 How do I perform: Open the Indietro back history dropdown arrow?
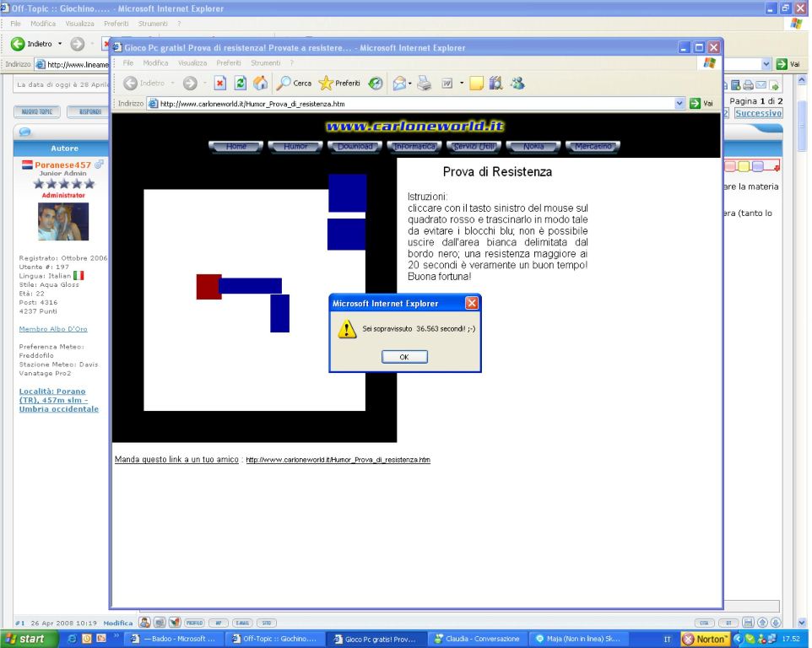(x=172, y=84)
